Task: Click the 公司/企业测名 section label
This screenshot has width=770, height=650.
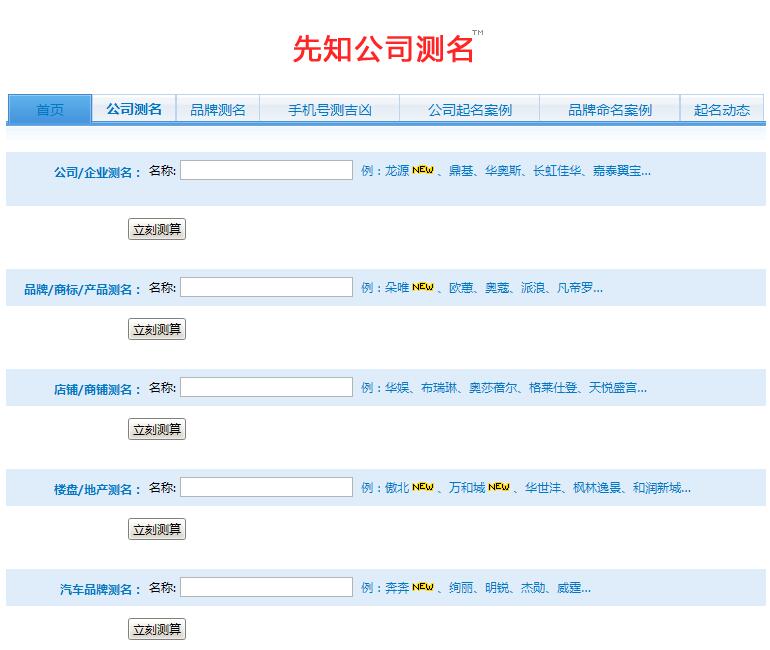Action: coord(97,172)
